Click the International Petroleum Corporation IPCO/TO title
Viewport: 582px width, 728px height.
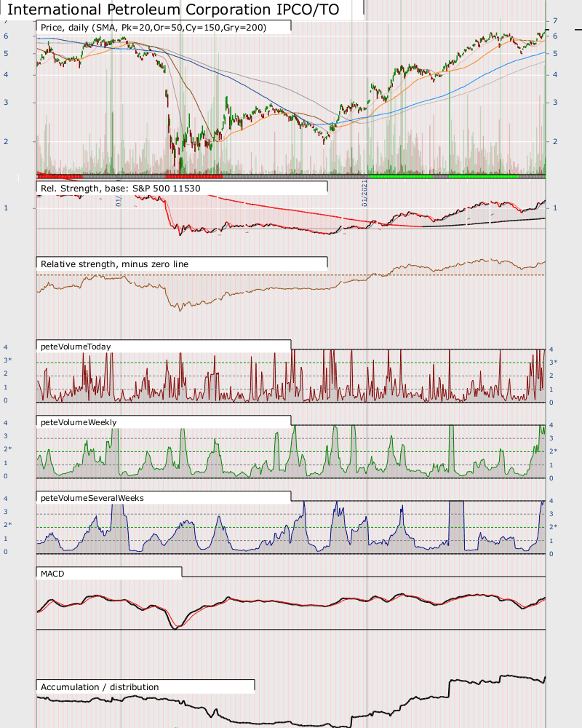(173, 9)
